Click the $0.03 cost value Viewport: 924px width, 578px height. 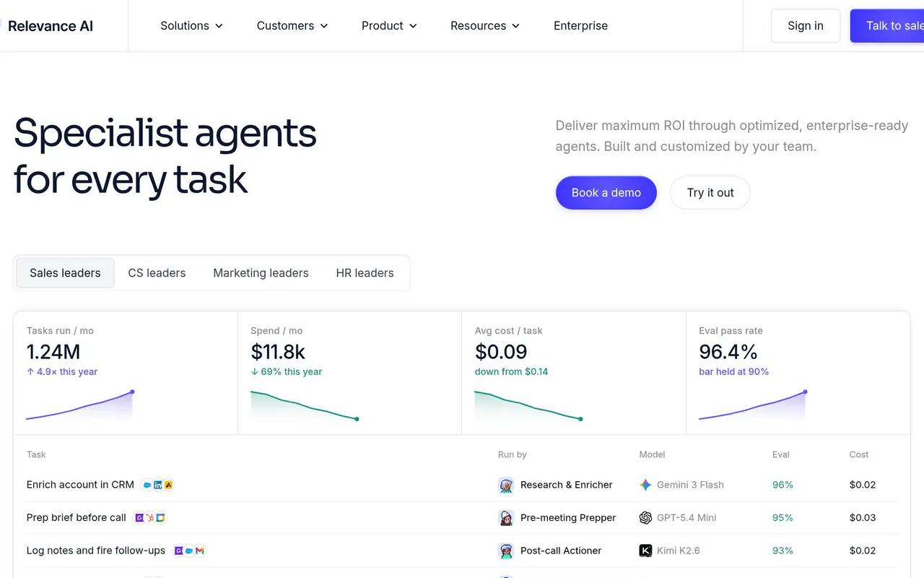point(863,518)
